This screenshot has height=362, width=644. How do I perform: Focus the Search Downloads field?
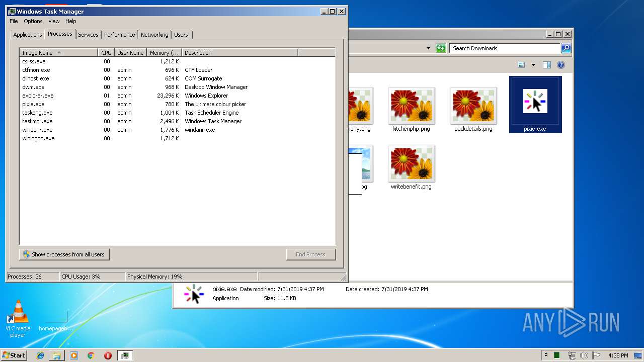pyautogui.click(x=505, y=48)
